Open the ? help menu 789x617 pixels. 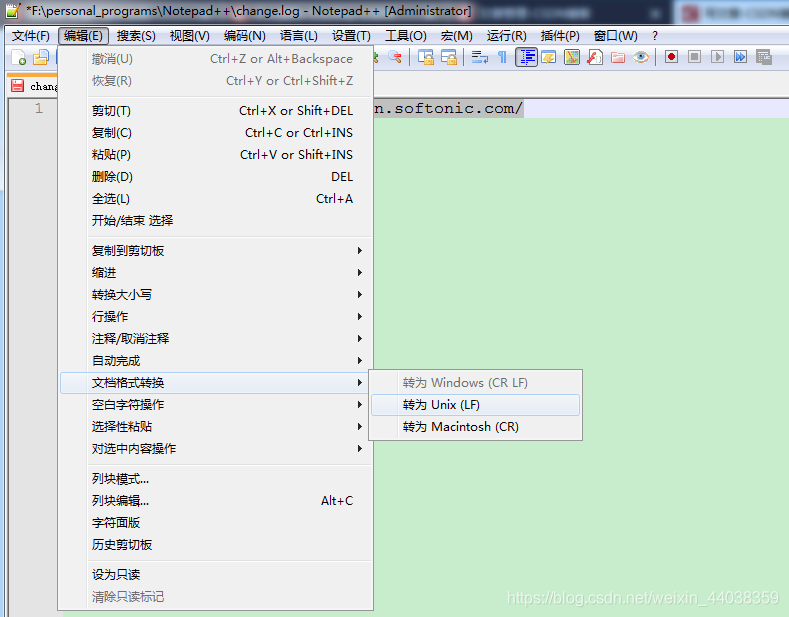coord(654,36)
